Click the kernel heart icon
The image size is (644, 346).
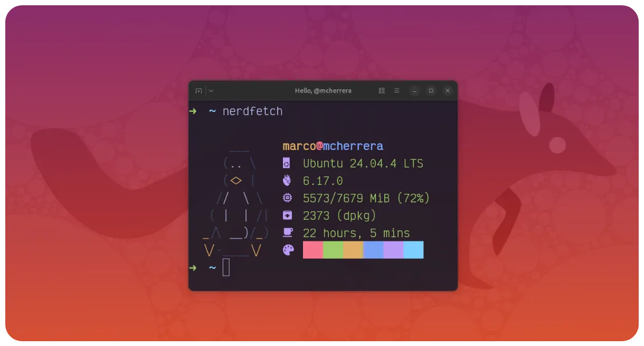287,181
